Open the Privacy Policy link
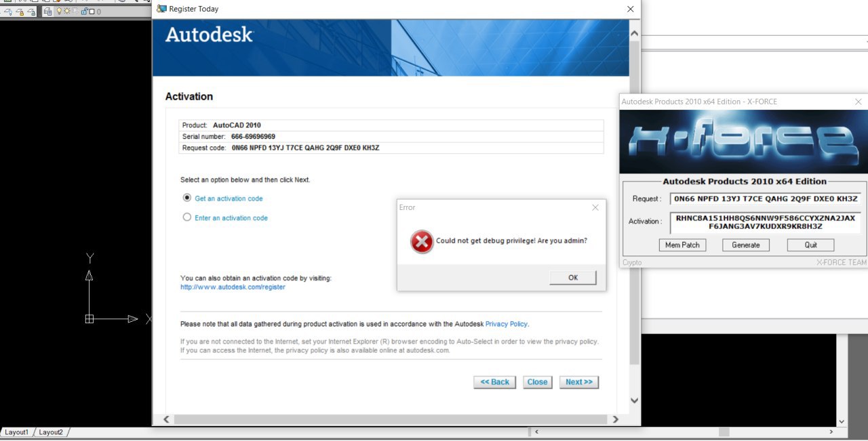This screenshot has height=441, width=868. pyautogui.click(x=507, y=324)
